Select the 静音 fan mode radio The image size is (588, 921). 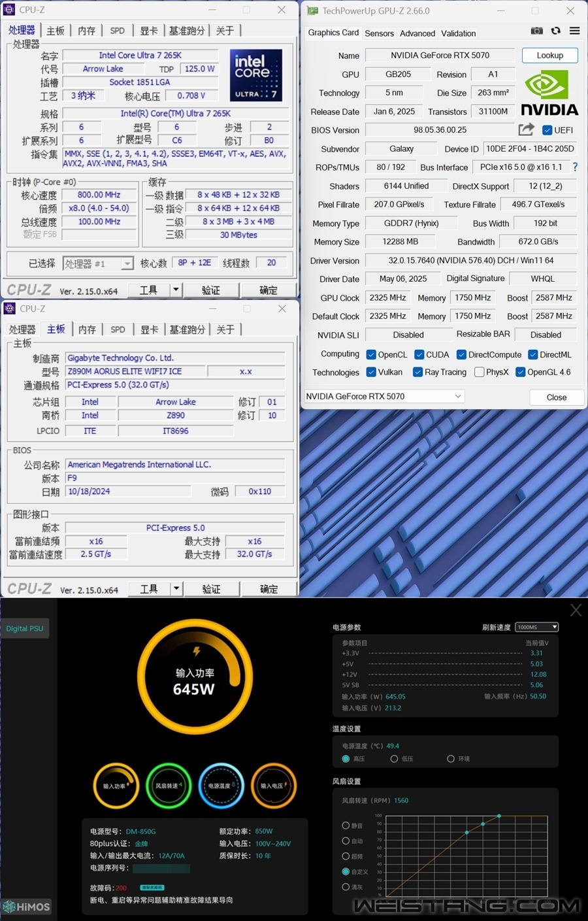coord(346,826)
